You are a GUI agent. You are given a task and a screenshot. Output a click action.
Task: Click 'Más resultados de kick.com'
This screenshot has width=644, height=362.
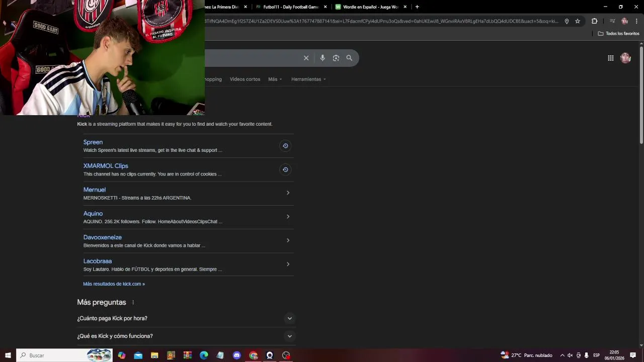tap(114, 284)
